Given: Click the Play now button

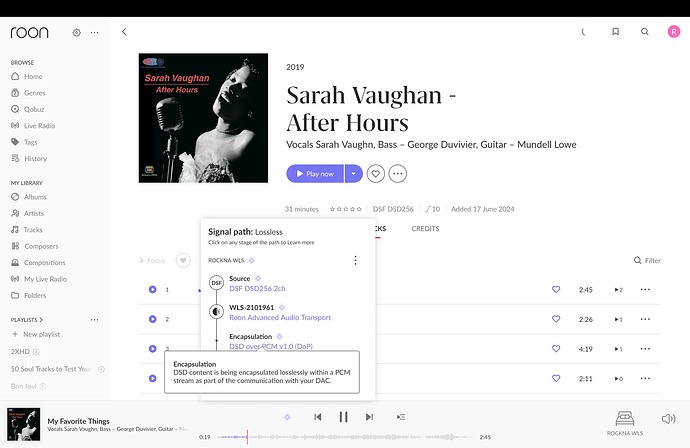Looking at the screenshot, I should click(315, 174).
